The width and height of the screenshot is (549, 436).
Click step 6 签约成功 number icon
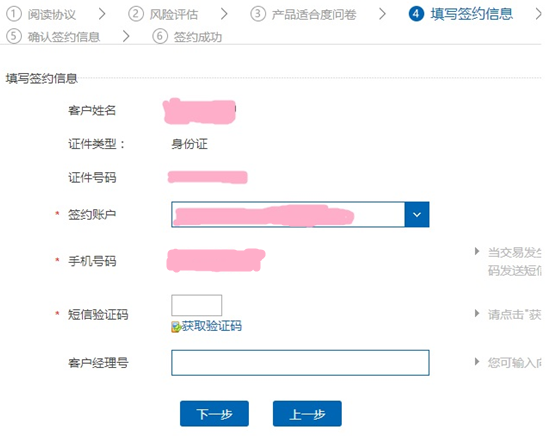160,36
